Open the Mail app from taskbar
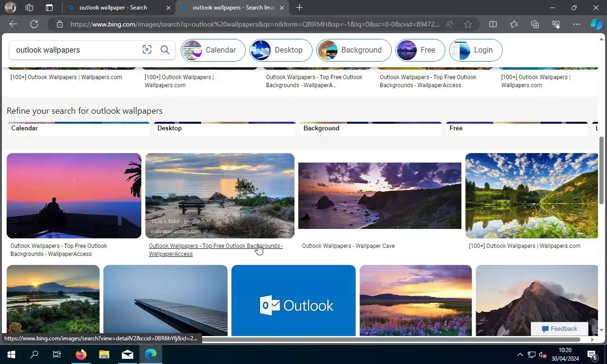Image resolution: width=607 pixels, height=364 pixels. (127, 355)
